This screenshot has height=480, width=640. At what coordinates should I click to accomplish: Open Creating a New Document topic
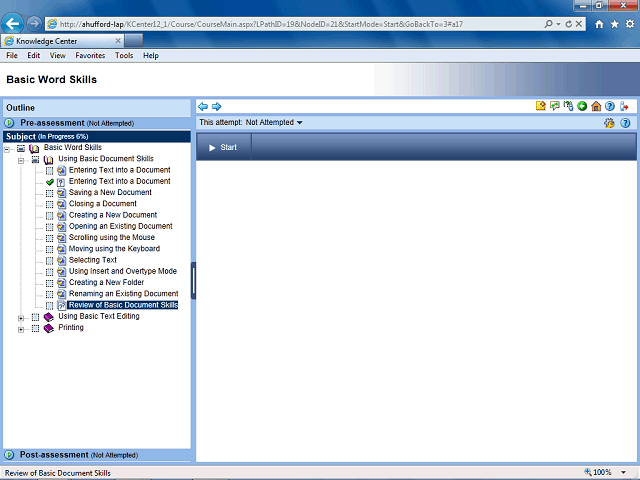[x=113, y=215]
